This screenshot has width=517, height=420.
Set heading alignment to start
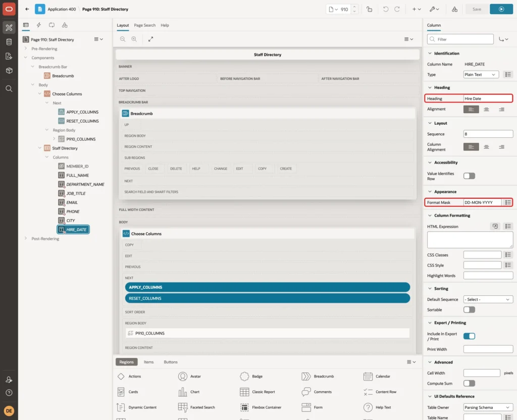471,109
